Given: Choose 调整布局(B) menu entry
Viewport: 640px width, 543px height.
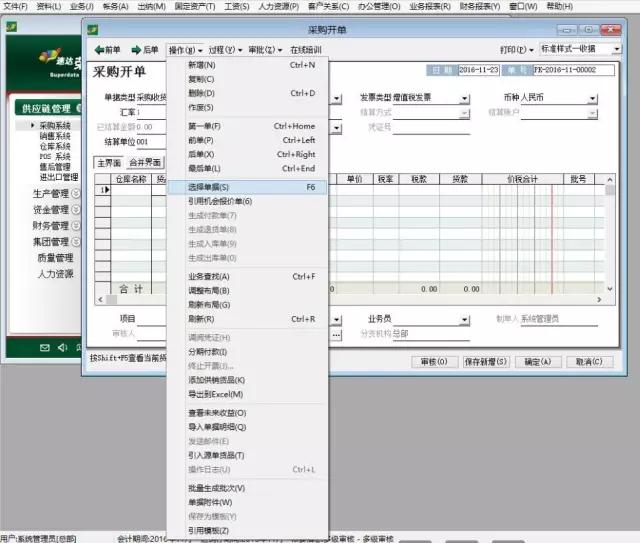Looking at the screenshot, I should click(x=247, y=291).
